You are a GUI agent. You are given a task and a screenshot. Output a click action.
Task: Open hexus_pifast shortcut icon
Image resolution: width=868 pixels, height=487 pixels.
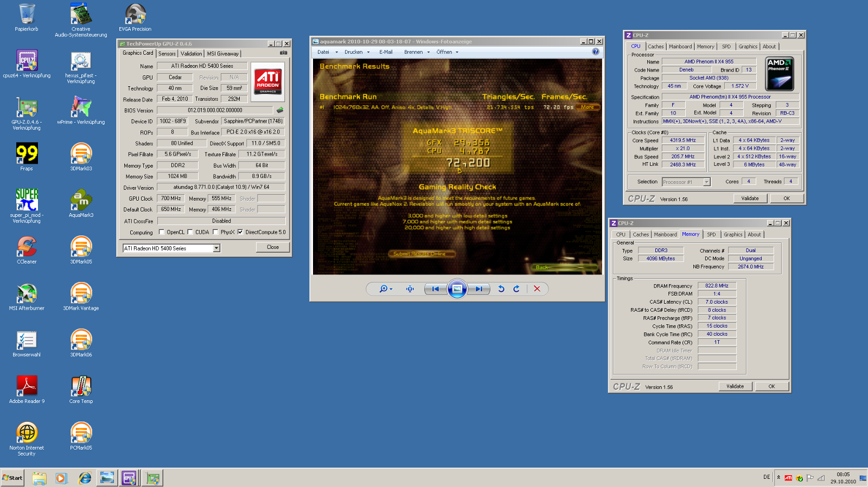[x=81, y=67]
